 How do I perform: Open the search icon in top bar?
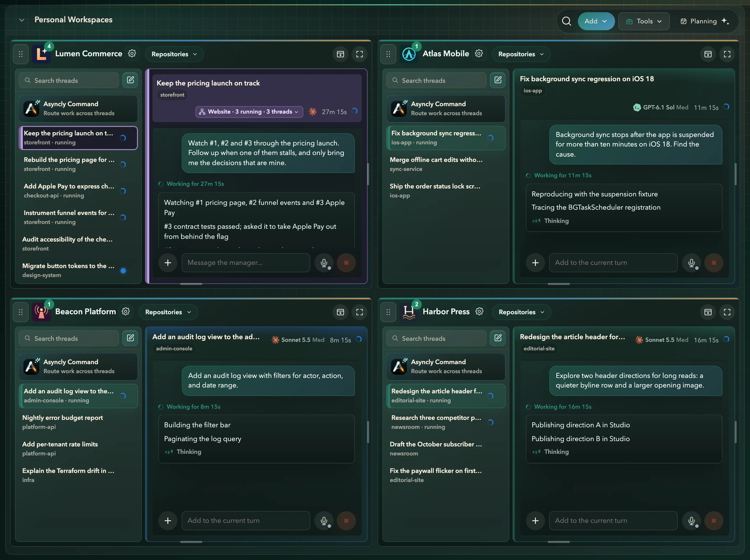pyautogui.click(x=566, y=21)
